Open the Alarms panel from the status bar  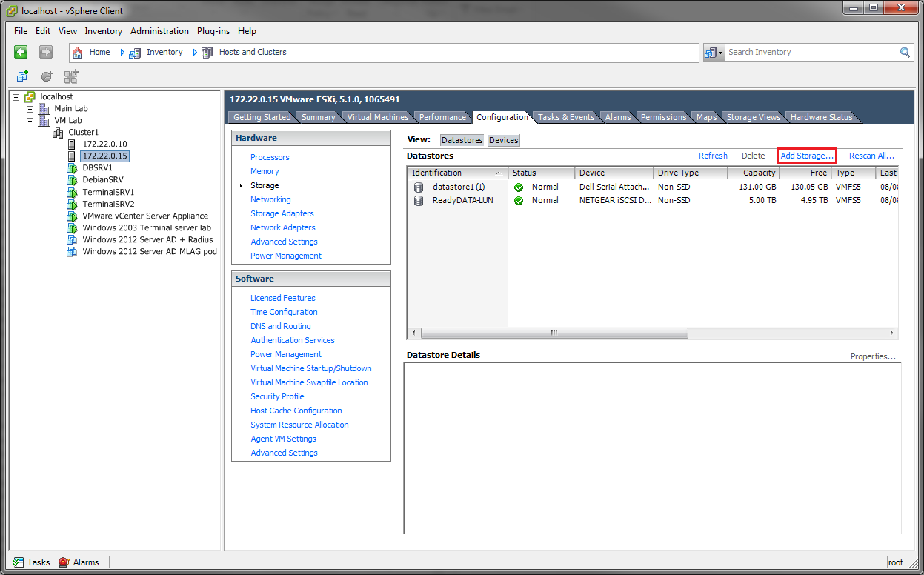coord(79,562)
